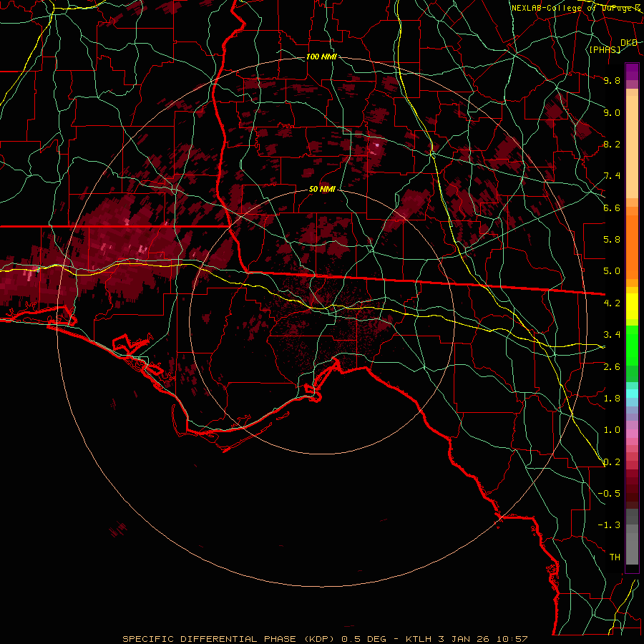644x644 pixels.
Task: Select the 9.8 scale value
Action: tap(612, 80)
